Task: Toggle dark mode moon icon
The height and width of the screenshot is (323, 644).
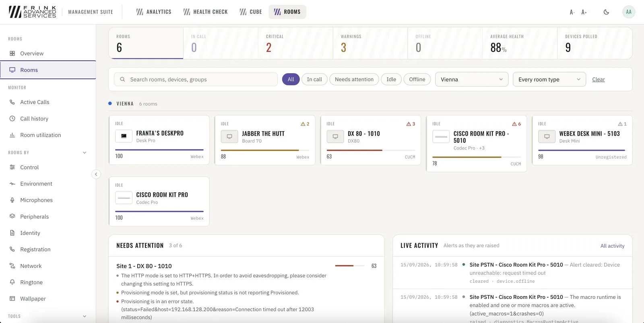Action: (606, 12)
